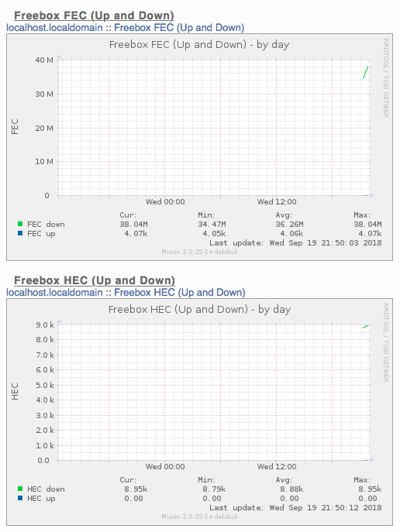The height and width of the screenshot is (532, 400).
Task: Select the 'FEC up' legend label
Action: [x=41, y=234]
